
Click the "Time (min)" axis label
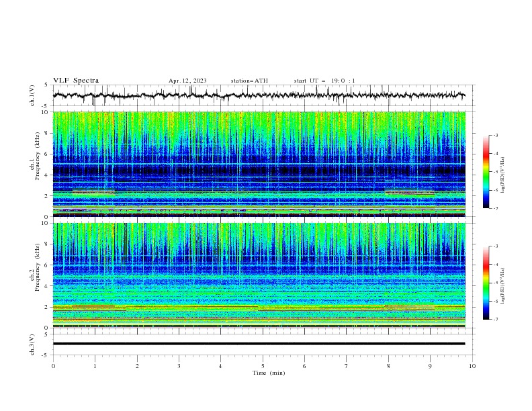point(269,373)
